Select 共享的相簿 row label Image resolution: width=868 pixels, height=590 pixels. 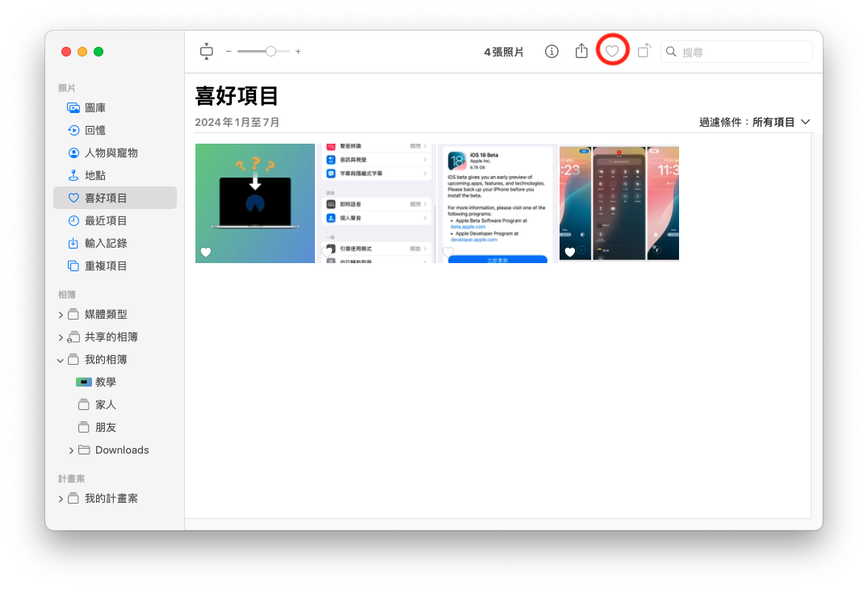[x=111, y=337]
